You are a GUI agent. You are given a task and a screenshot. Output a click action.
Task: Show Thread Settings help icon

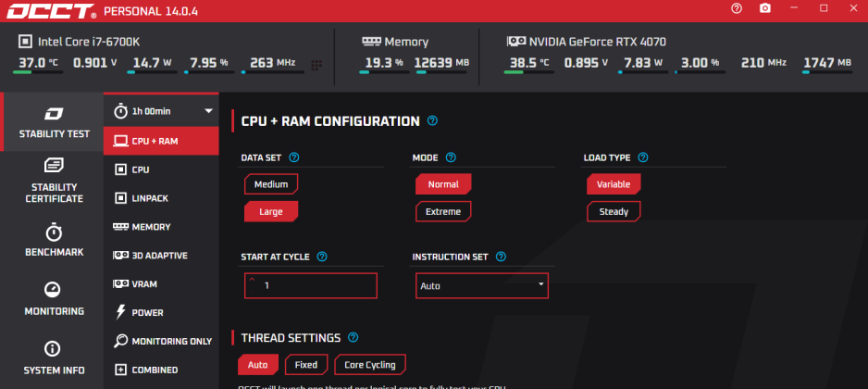pyautogui.click(x=353, y=337)
